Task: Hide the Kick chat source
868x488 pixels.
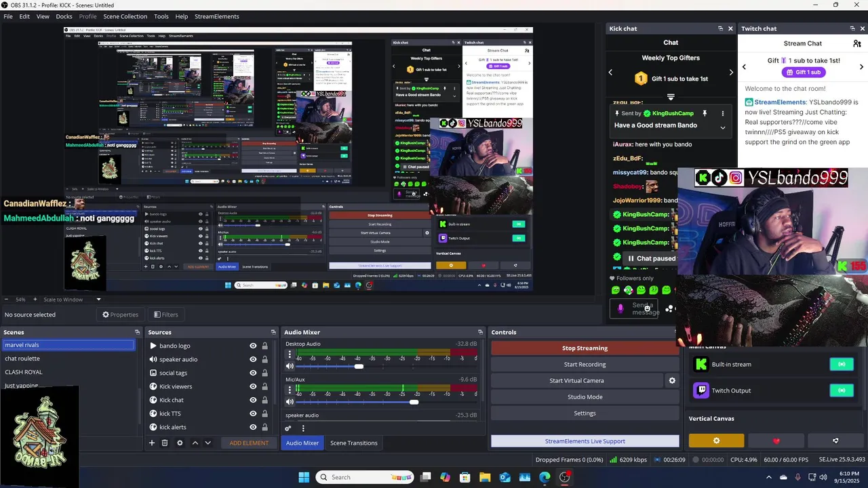Action: 253,400
